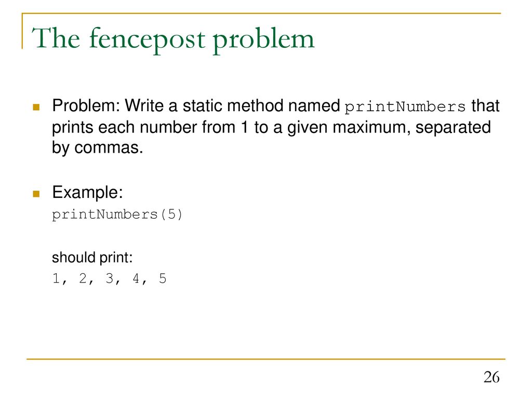Click the monospace 'printNumbers' word in the first bullet
Image resolution: width=532 pixels, height=399 pixels.
tap(405, 107)
